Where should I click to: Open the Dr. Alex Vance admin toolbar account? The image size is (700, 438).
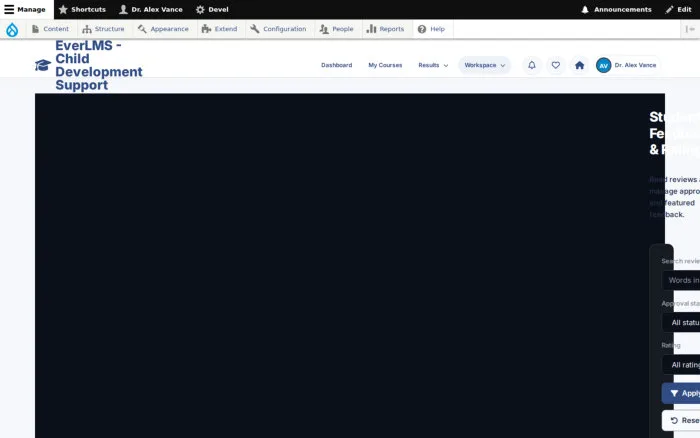coord(151,9)
